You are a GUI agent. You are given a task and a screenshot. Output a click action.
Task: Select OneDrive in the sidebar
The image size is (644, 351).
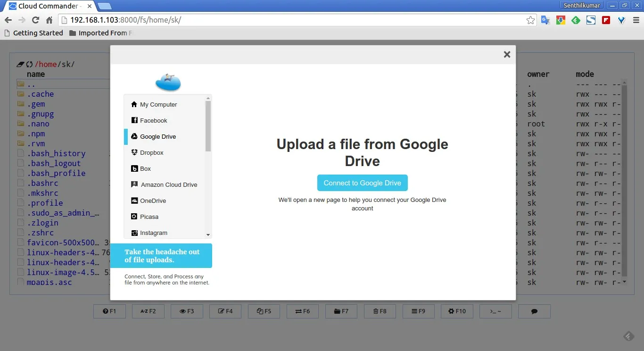tap(153, 201)
